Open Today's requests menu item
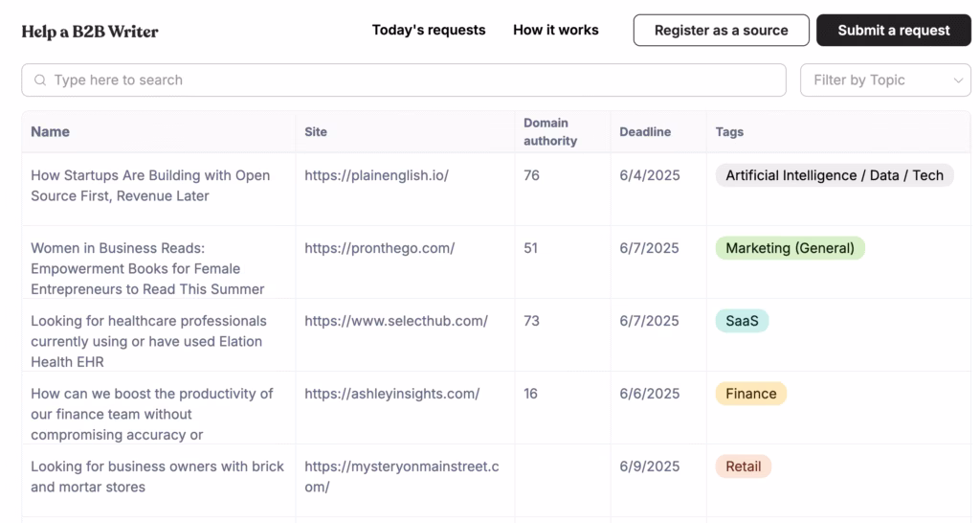Image resolution: width=980 pixels, height=523 pixels. [428, 30]
